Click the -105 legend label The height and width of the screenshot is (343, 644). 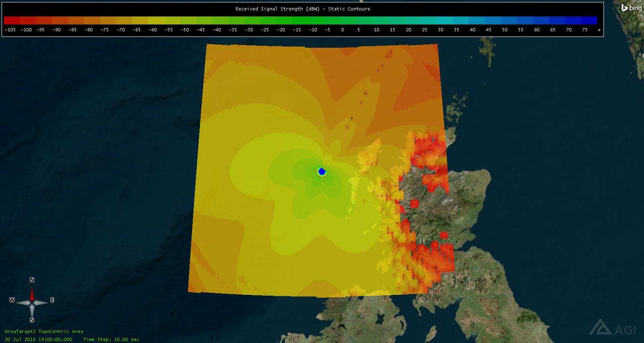point(10,30)
